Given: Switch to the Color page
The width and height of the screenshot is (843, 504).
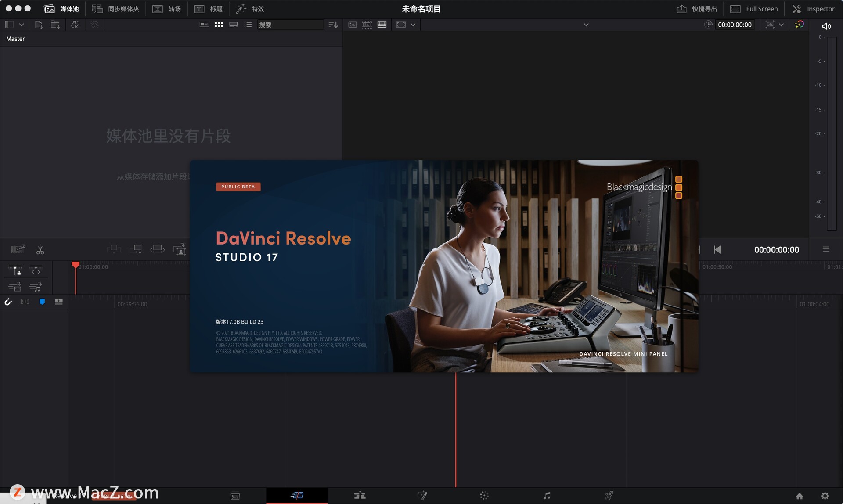Looking at the screenshot, I should click(484, 495).
